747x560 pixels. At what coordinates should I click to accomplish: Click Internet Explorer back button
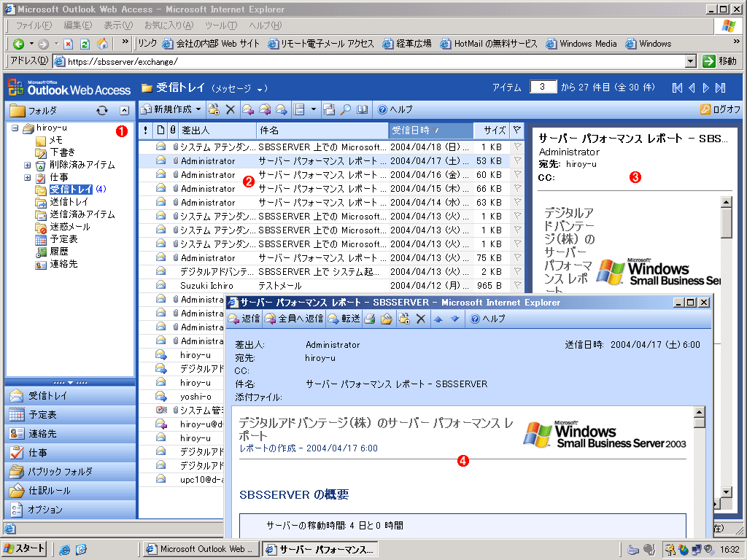[18, 44]
